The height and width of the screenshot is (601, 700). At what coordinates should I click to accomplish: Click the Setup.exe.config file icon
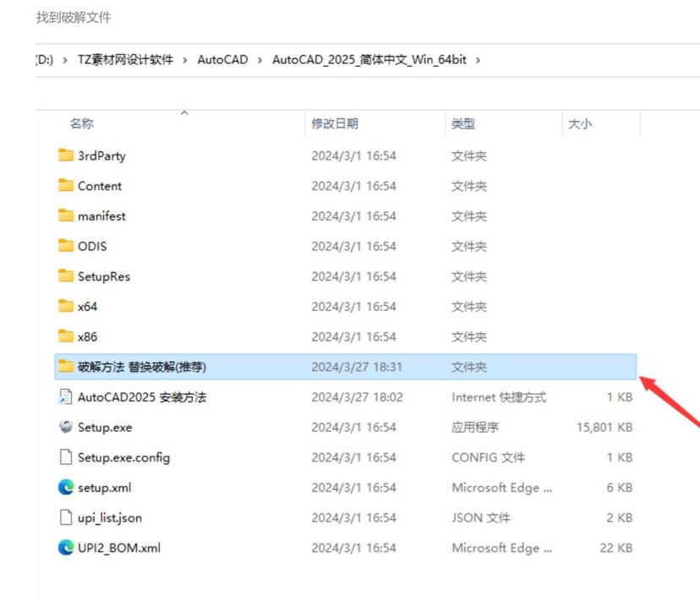66,456
